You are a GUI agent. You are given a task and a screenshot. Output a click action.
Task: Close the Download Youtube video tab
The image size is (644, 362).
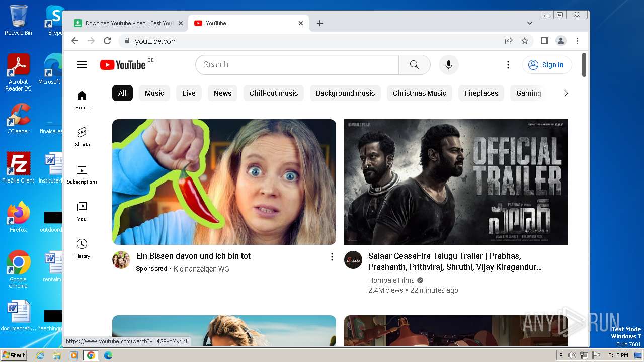[181, 23]
